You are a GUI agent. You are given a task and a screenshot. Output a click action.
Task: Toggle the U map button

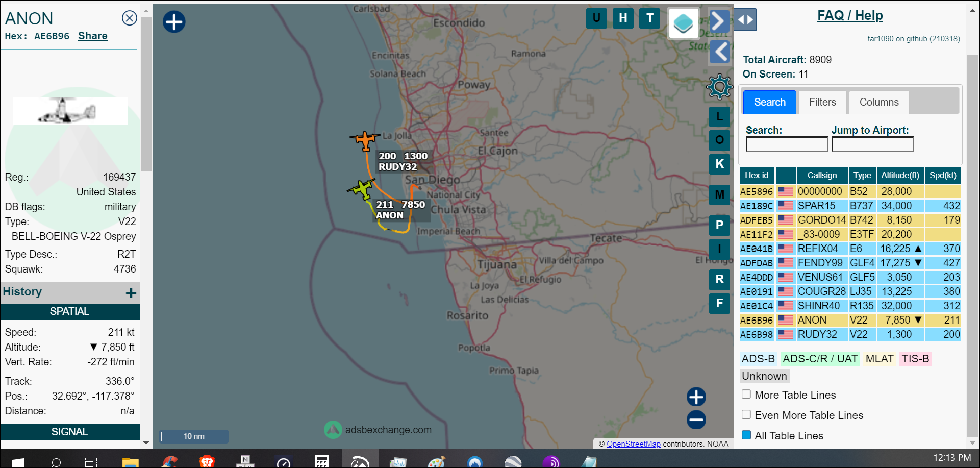click(596, 18)
